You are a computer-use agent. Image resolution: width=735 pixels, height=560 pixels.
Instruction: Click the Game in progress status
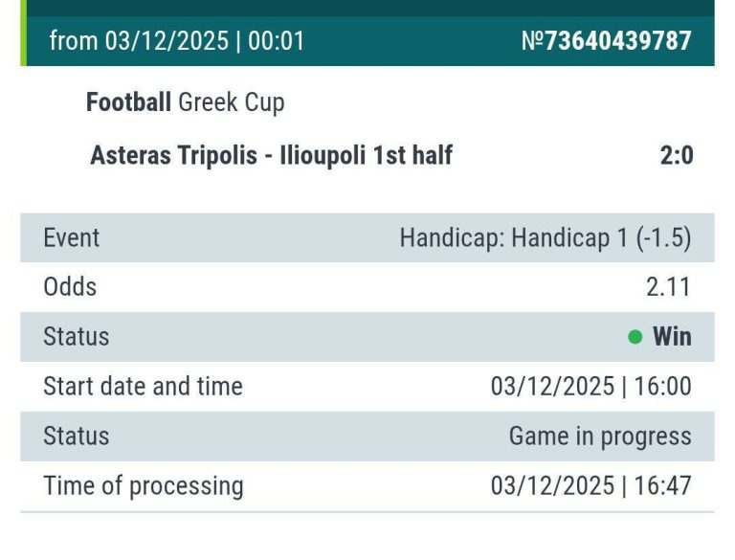coord(599,437)
